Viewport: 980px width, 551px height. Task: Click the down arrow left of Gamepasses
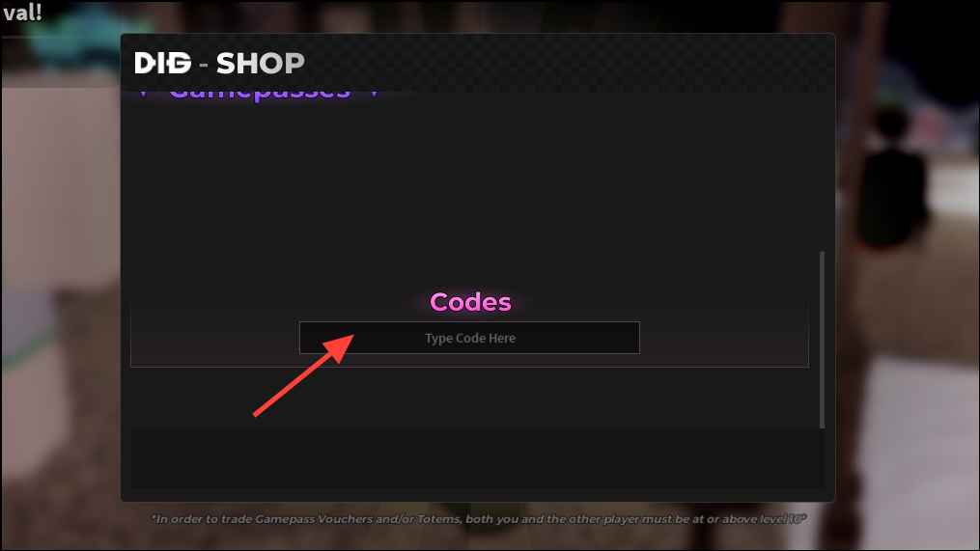point(144,94)
